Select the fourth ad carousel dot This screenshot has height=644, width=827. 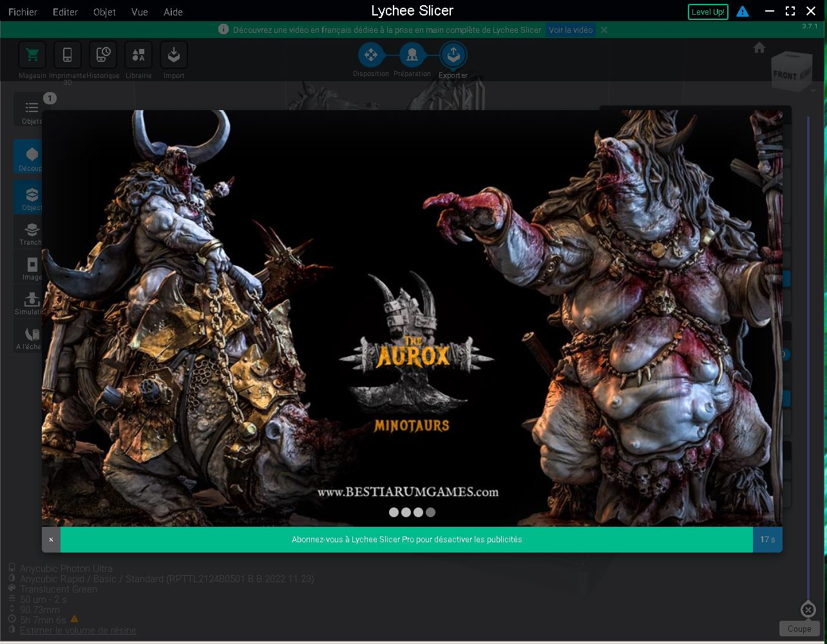430,513
